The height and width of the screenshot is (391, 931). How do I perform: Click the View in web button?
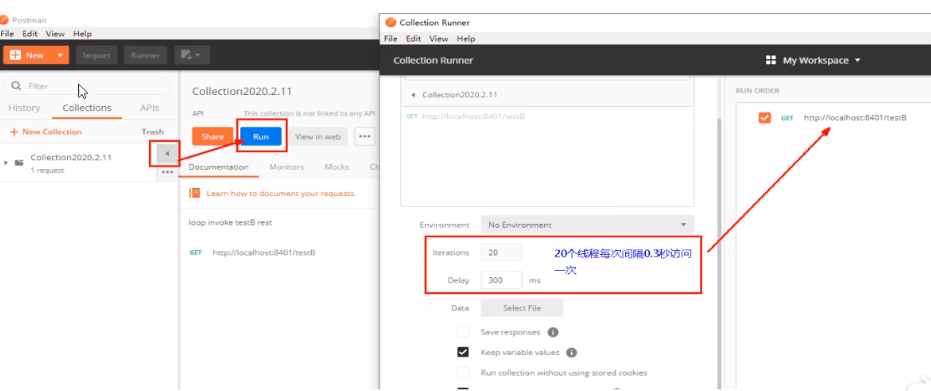(x=318, y=136)
